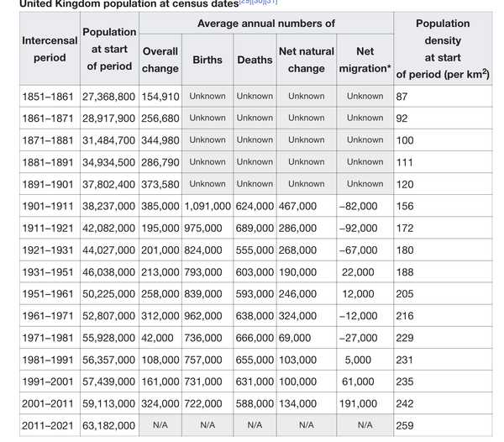Select overall change value 154,910
This screenshot has width=504, height=442.
point(160,97)
